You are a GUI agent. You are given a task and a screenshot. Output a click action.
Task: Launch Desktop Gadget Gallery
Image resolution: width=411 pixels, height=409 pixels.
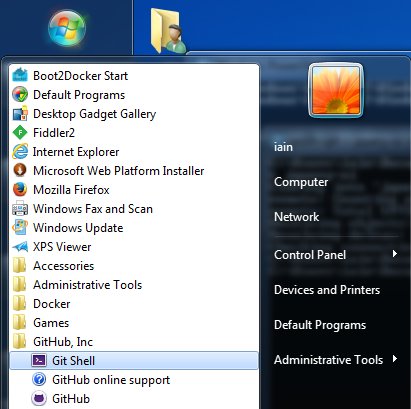click(x=94, y=114)
